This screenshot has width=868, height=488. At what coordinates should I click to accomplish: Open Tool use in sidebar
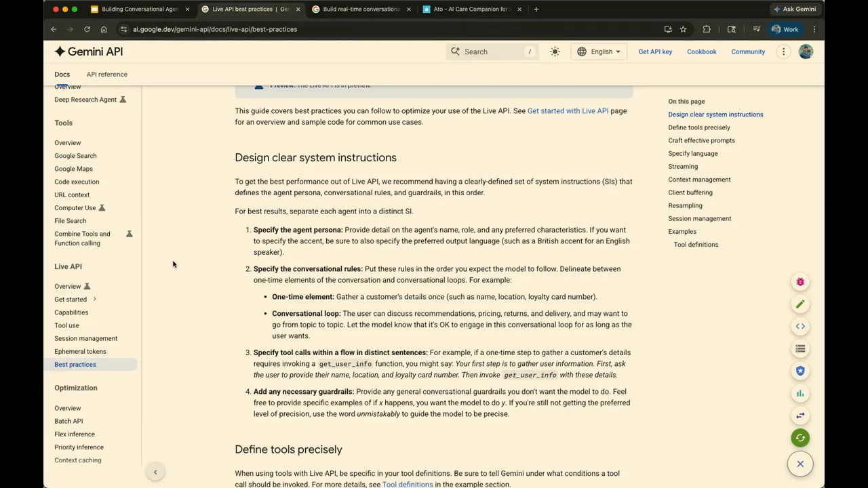pos(66,325)
